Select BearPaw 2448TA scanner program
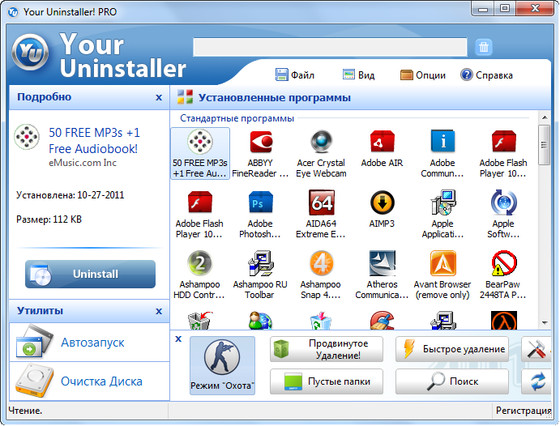The height and width of the screenshot is (426, 560). [503, 275]
